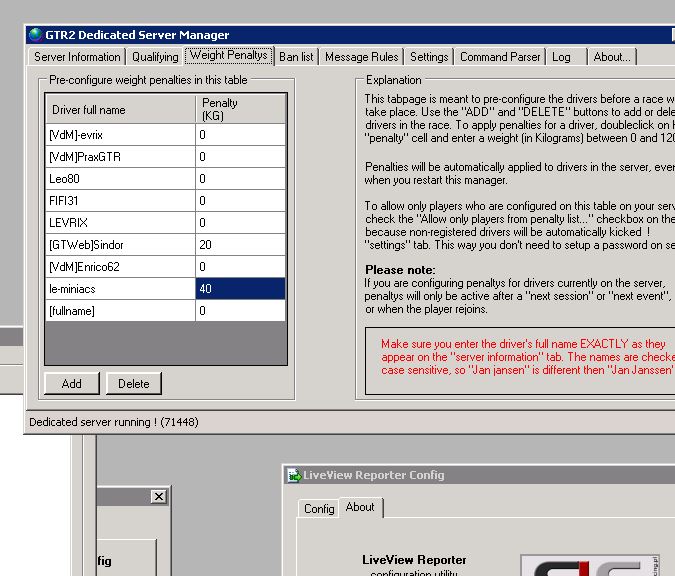Click the penalty cell for [VdM]PraxGTR
Screen dimensions: 675x576
(x=241, y=157)
